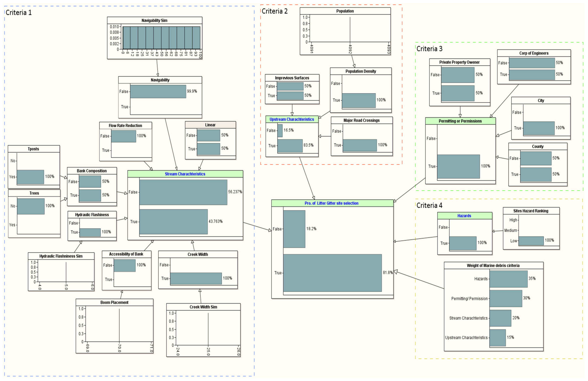Click the Hazards 35% weight bar
588x381 pixels.
(x=508, y=279)
